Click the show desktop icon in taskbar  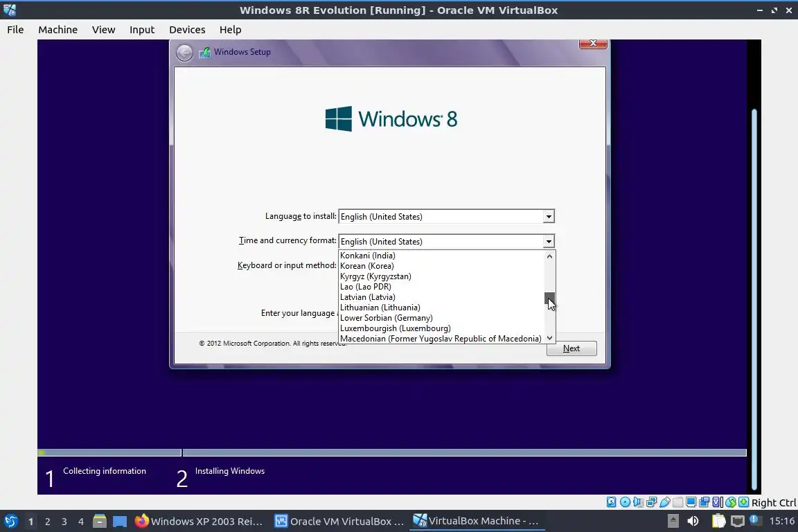(120, 522)
